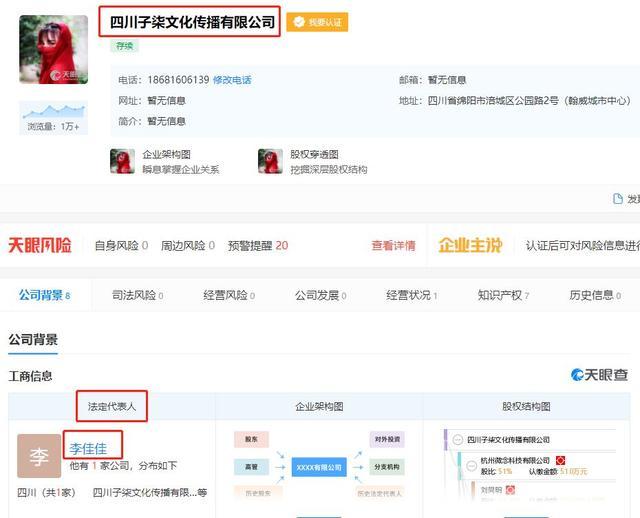Click the 股权结构图 column header
The width and height of the screenshot is (640, 518).
click(526, 407)
